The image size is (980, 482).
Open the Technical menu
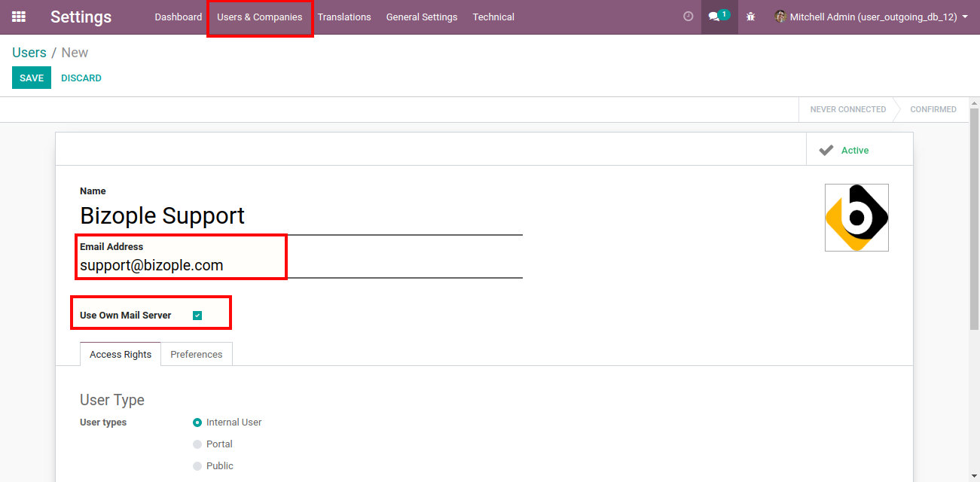[x=493, y=17]
